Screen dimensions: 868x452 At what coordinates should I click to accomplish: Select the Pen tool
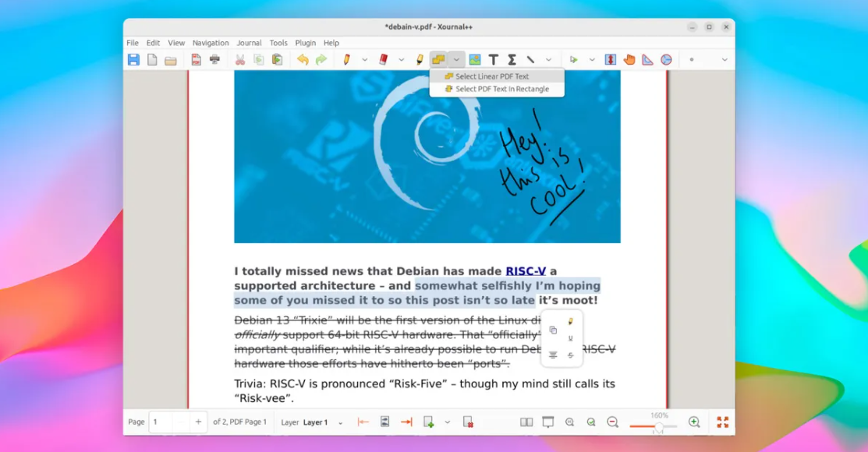pos(346,58)
